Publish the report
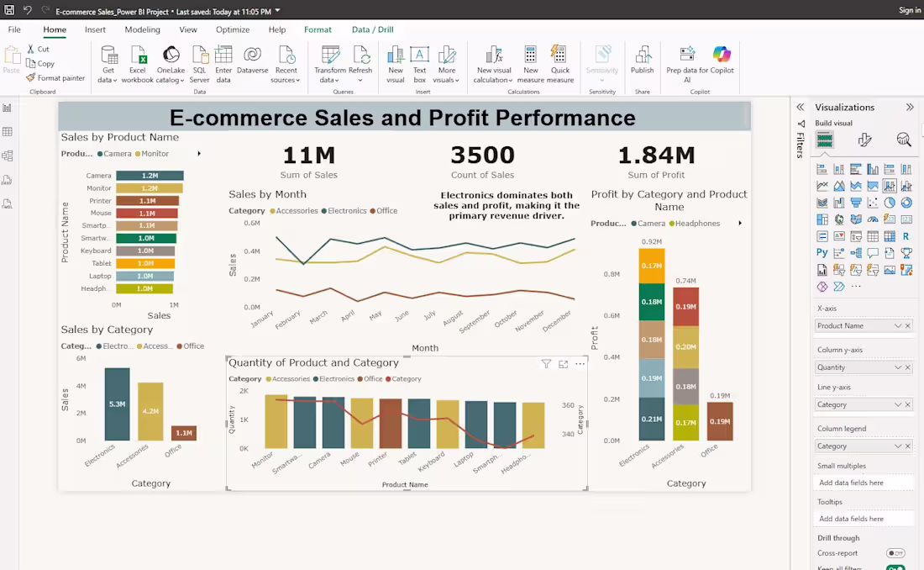924x570 pixels. coord(643,61)
